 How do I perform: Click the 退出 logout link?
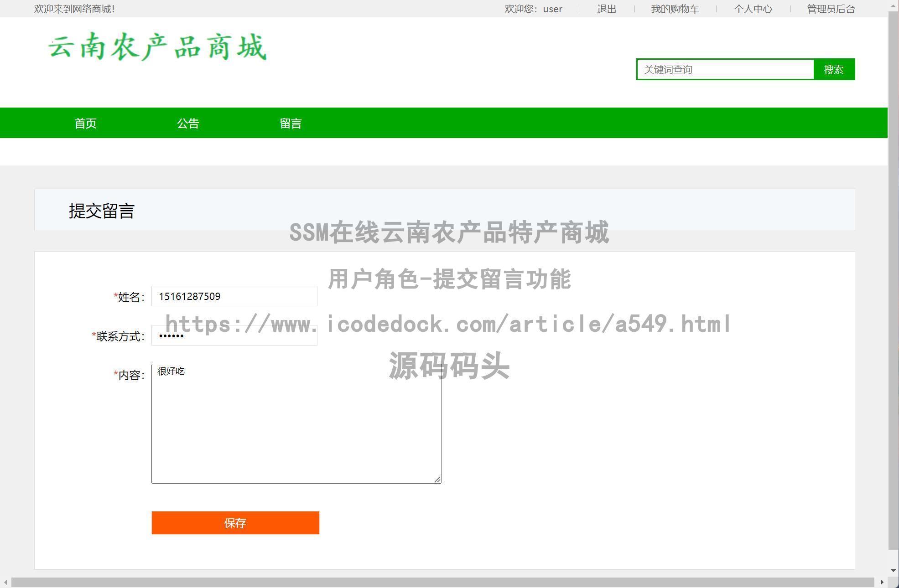tap(606, 9)
